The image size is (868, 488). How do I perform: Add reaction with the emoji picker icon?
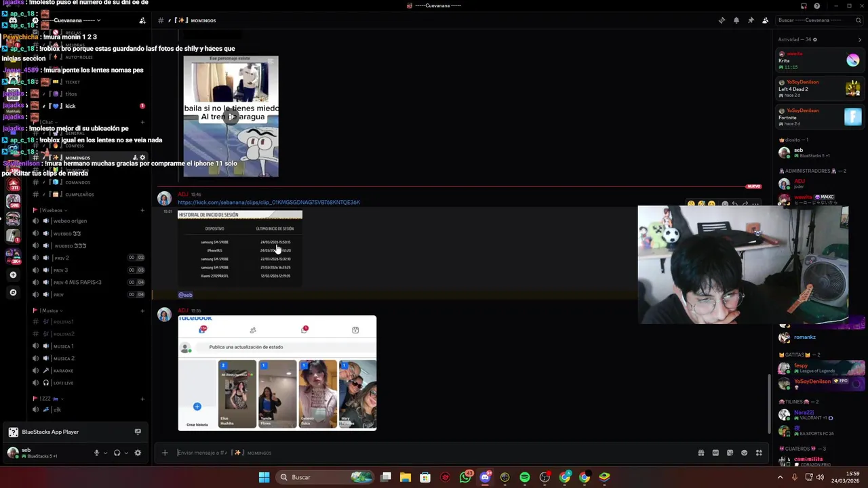pos(724,204)
